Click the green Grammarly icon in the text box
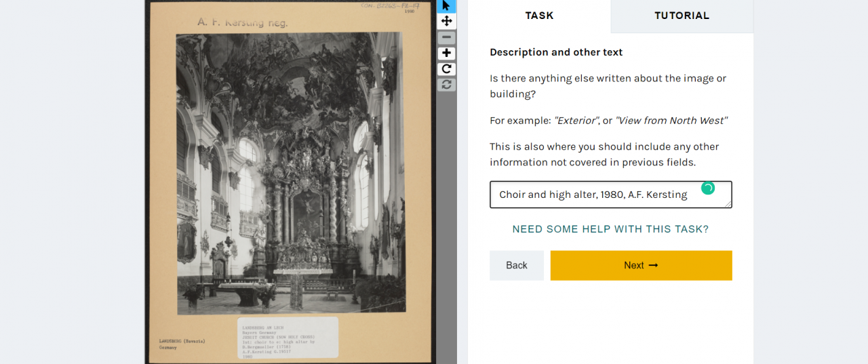 (x=707, y=188)
